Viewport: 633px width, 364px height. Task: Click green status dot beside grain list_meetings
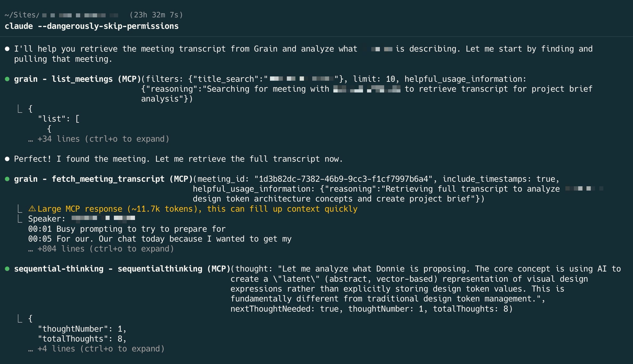pyautogui.click(x=7, y=79)
